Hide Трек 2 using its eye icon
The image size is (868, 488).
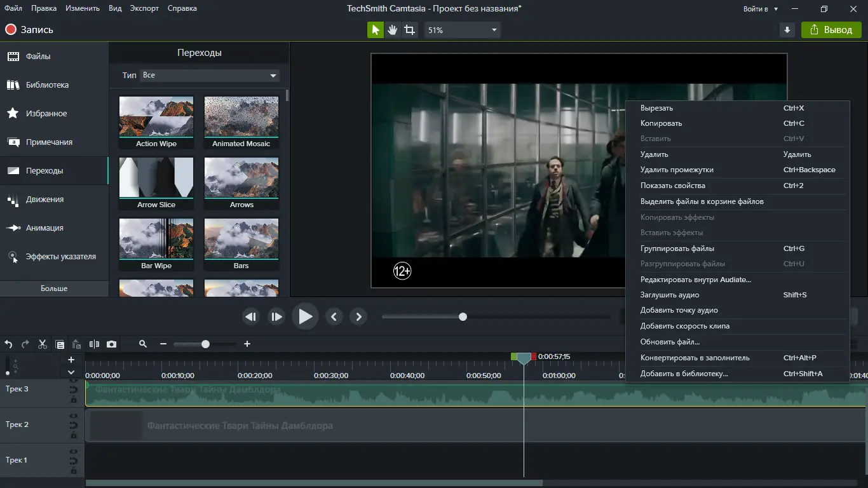tap(74, 416)
